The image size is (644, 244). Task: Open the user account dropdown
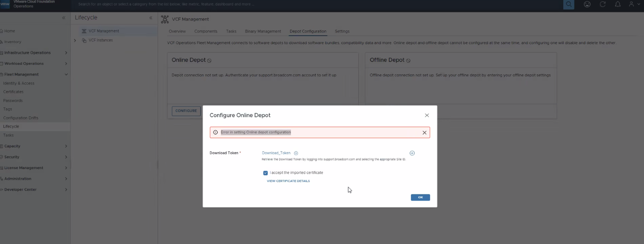[x=634, y=4]
